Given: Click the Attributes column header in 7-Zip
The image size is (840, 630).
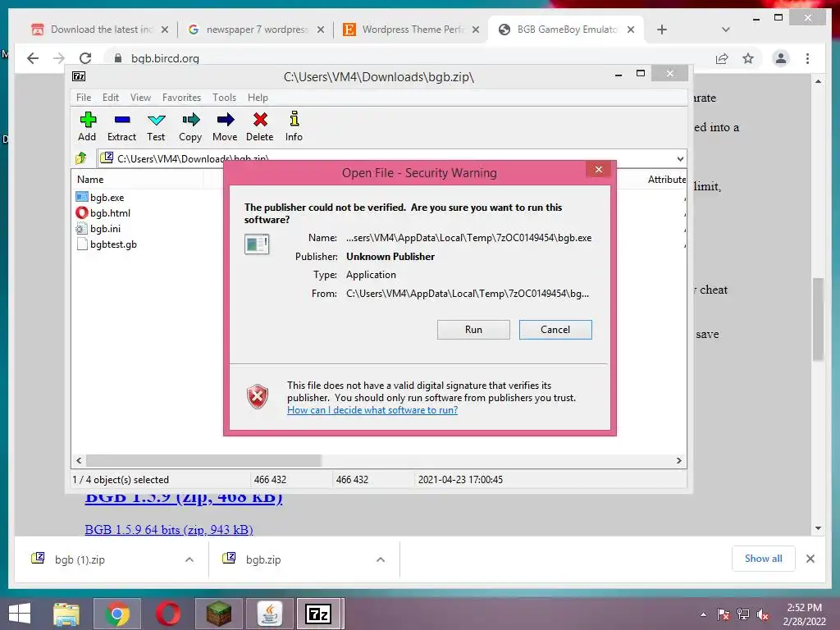Looking at the screenshot, I should pyautogui.click(x=666, y=180).
